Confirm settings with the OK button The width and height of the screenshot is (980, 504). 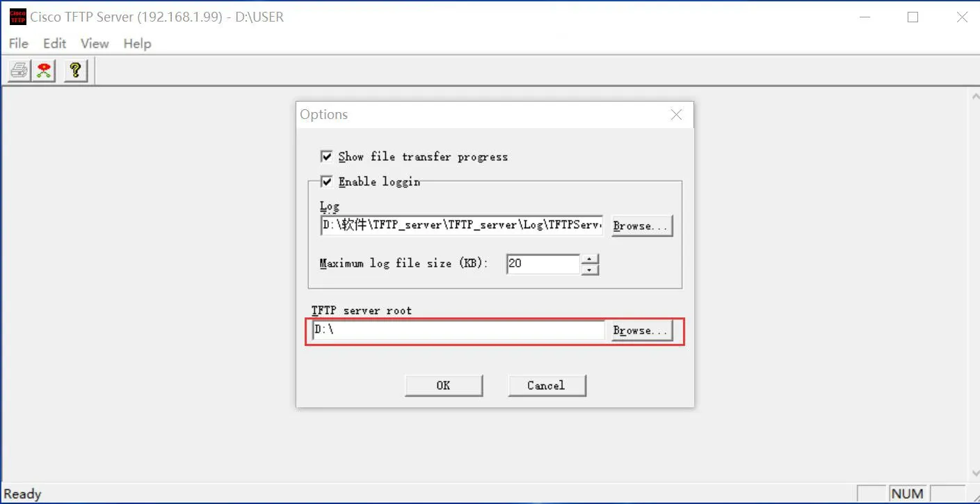443,386
